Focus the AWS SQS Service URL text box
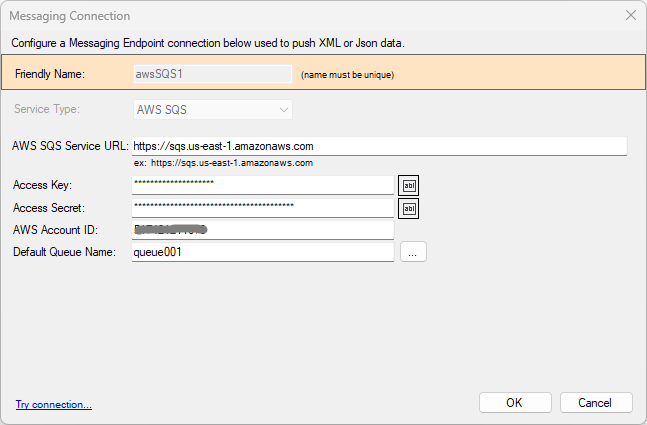This screenshot has height=425, width=647. [x=379, y=146]
